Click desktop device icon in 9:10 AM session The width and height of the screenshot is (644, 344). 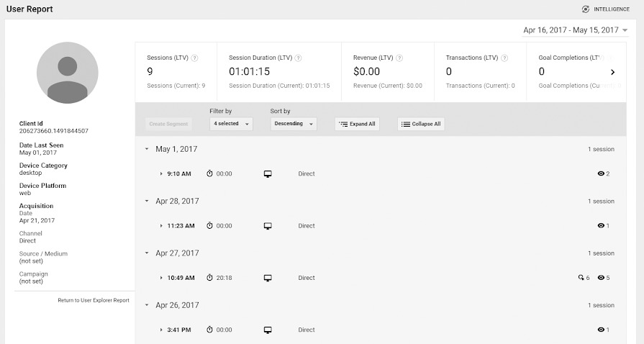point(268,174)
